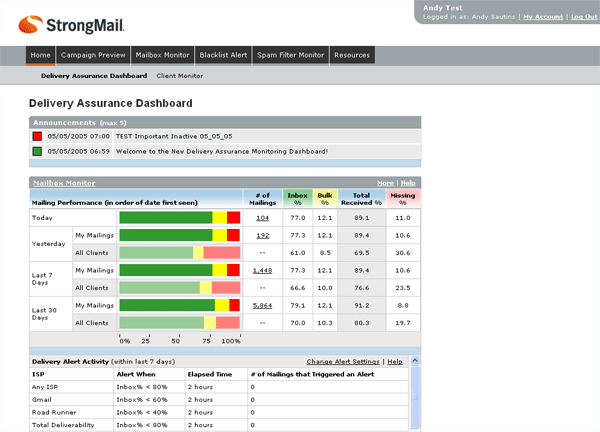Screen dimensions: 600x432
Task: Select Delivery Assurance Dashboard sub-navigation item
Action: 94,76
